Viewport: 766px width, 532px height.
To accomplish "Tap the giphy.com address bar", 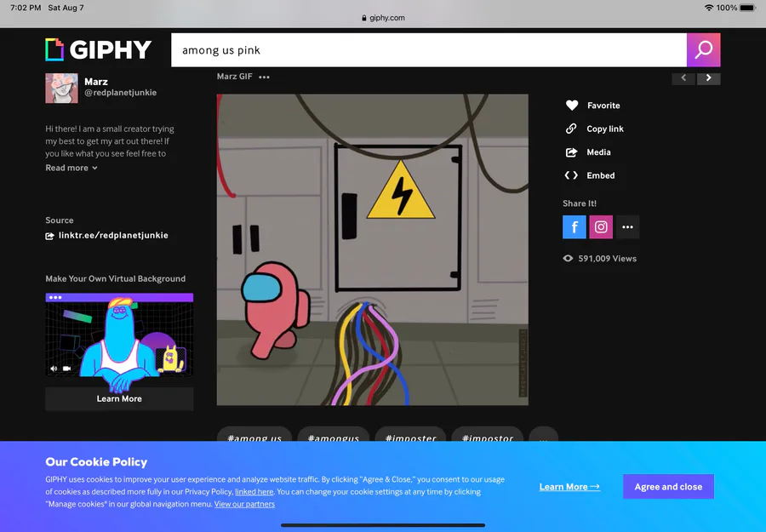I will pyautogui.click(x=383, y=18).
